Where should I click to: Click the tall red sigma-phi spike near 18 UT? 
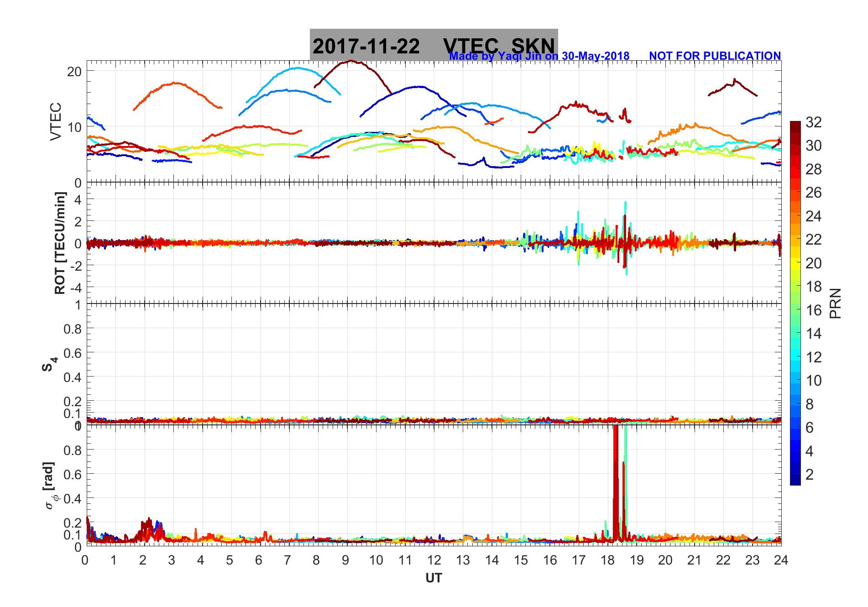pyautogui.click(x=616, y=483)
